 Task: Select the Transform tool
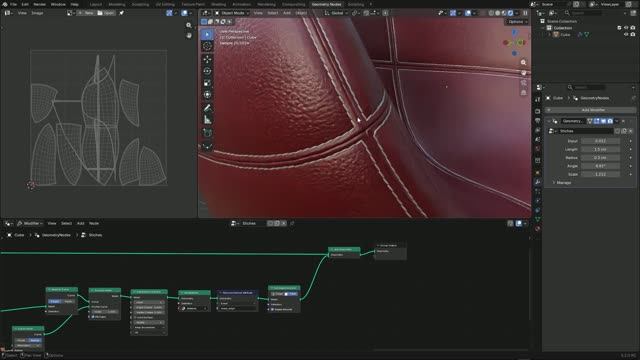pos(207,95)
